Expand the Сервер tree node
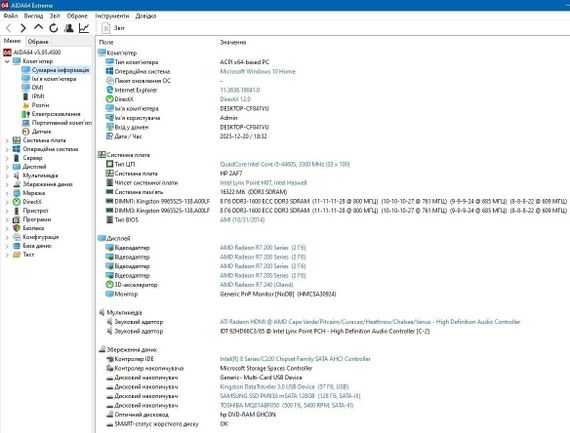 click(x=7, y=158)
